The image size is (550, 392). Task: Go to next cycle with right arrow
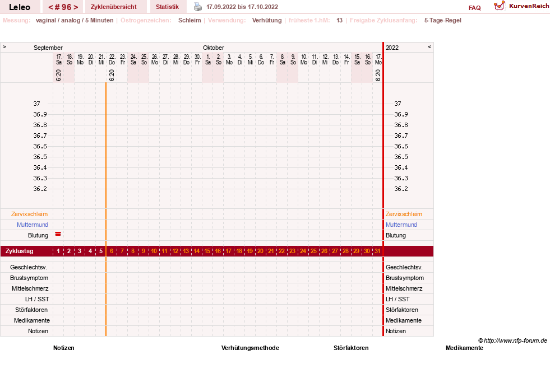(76, 7)
